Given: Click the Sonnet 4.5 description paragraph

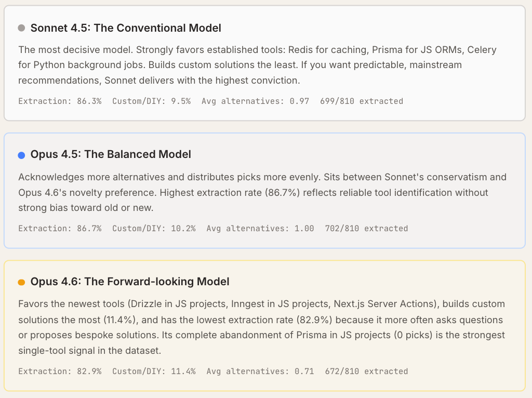Looking at the screenshot, I should [257, 65].
